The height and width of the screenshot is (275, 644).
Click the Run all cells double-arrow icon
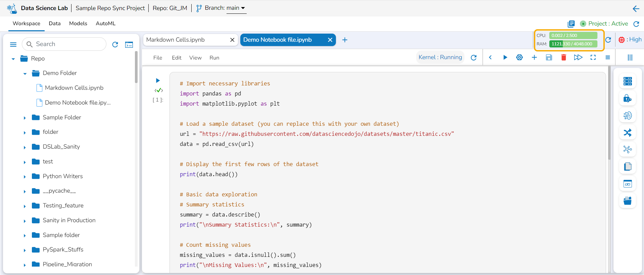pos(578,57)
